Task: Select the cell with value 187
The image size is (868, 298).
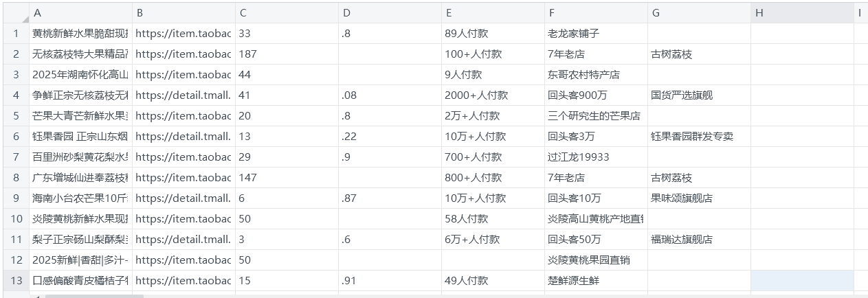Action: [287, 54]
